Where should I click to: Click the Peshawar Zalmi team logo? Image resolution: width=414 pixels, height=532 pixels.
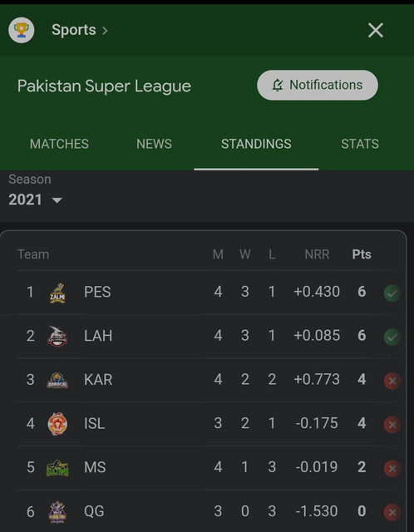pos(57,293)
